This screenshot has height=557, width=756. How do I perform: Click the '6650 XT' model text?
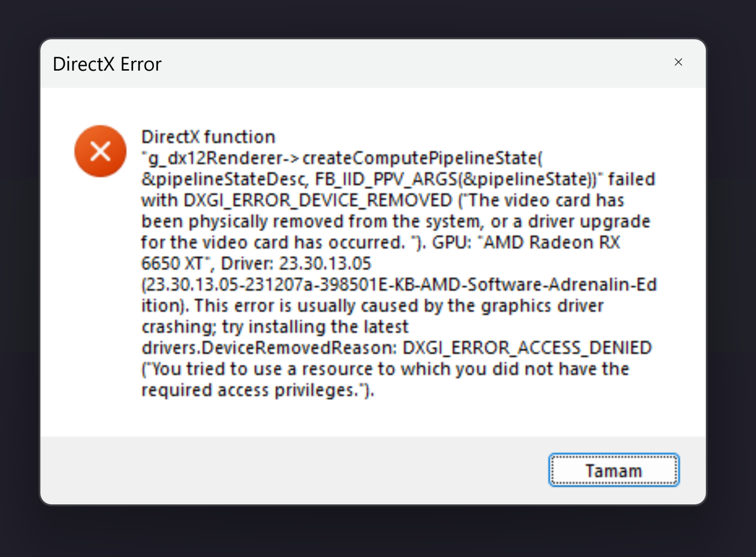coord(172,264)
